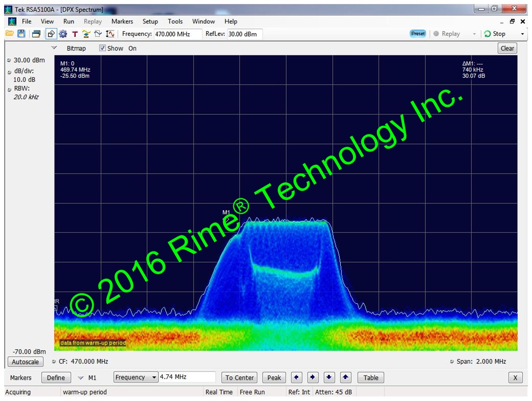Image resolution: width=532 pixels, height=401 pixels.
Task: Open the Markers menu
Action: point(122,21)
